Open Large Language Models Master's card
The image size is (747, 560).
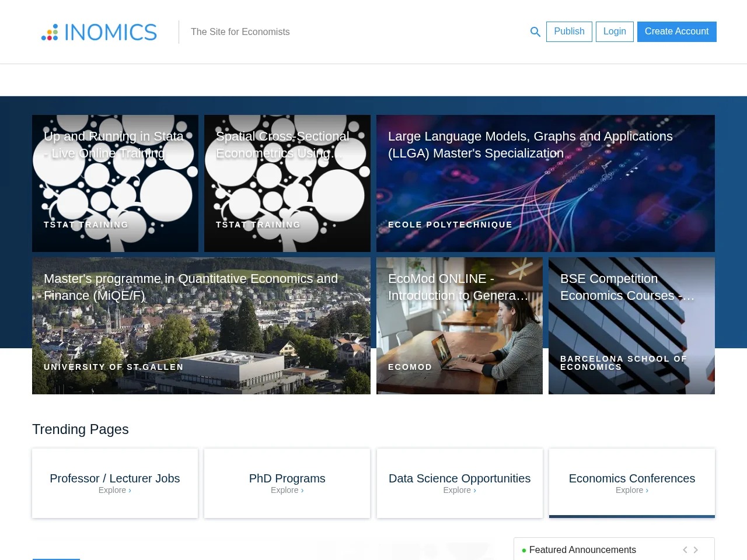(546, 183)
